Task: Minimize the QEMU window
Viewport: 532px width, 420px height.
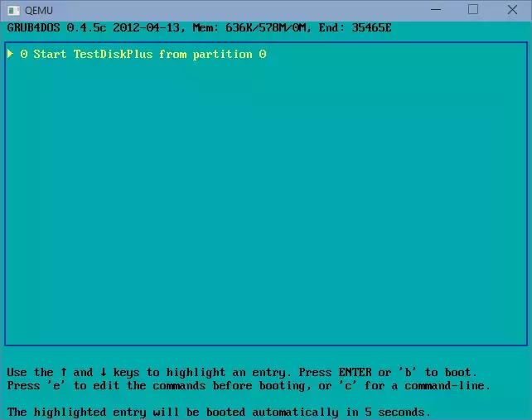Action: point(436,10)
